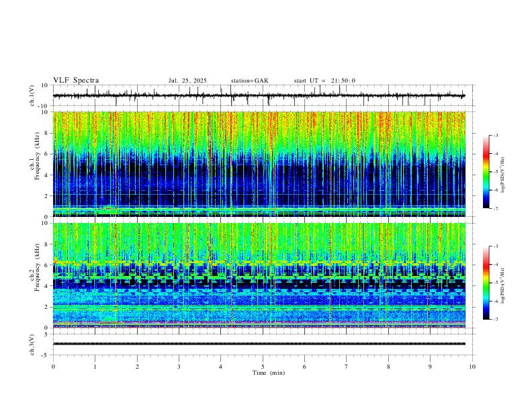Click the "-5" label on ch.2 color bar
Viewport: 532px width, 411px height.
[496, 283]
